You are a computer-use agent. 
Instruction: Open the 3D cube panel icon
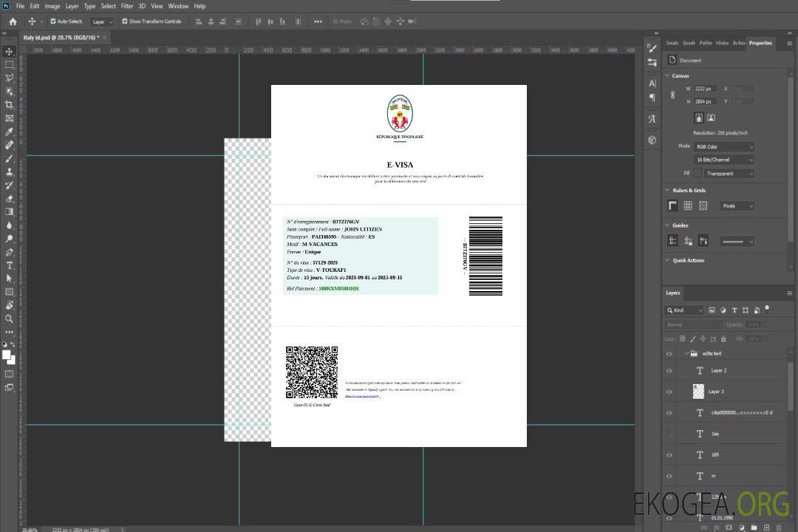point(652,140)
